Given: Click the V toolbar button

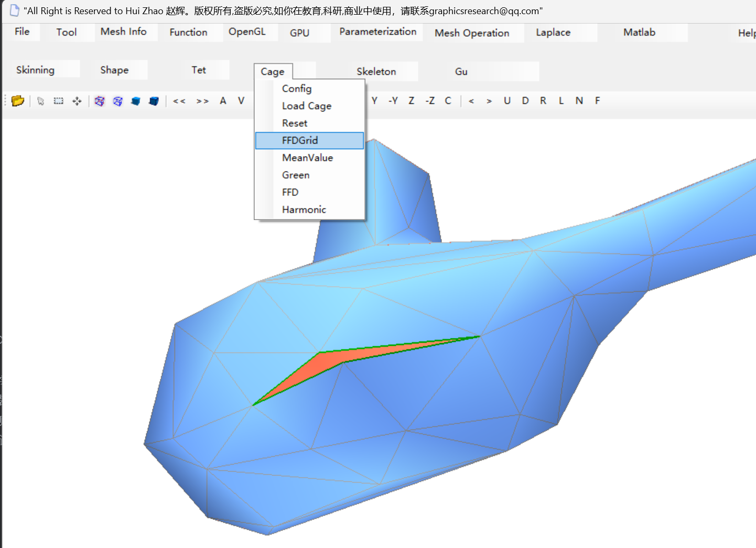Looking at the screenshot, I should pos(241,101).
